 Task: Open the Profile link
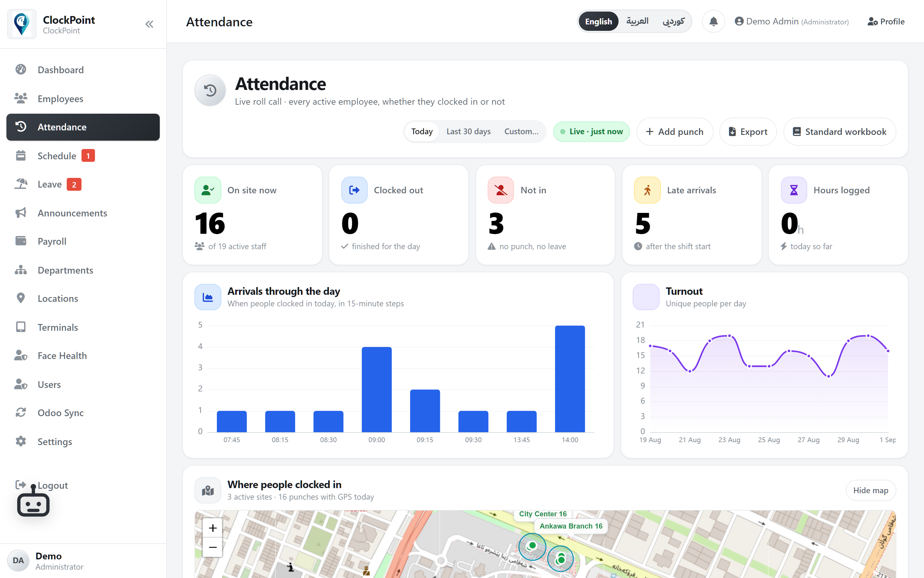(886, 22)
